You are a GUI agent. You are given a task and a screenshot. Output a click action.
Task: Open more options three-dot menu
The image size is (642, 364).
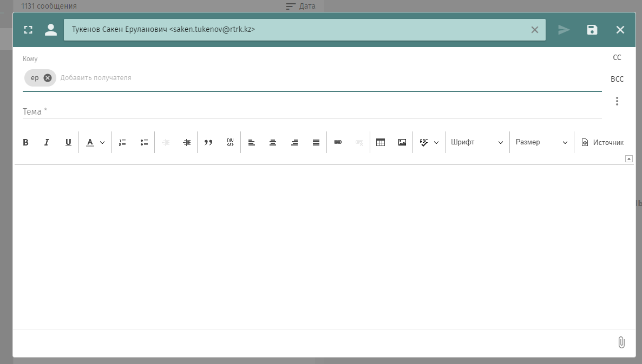click(617, 101)
